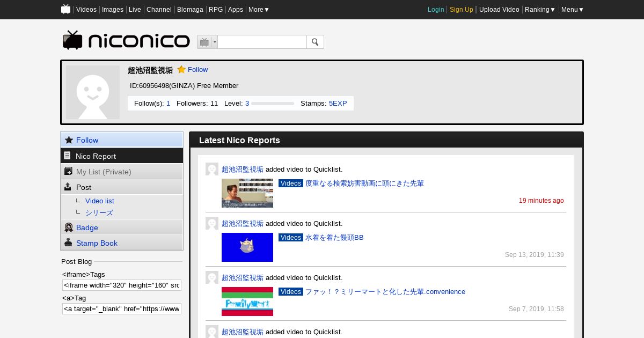Click star icon in Follow sidebar item
644x338 pixels.
click(69, 140)
